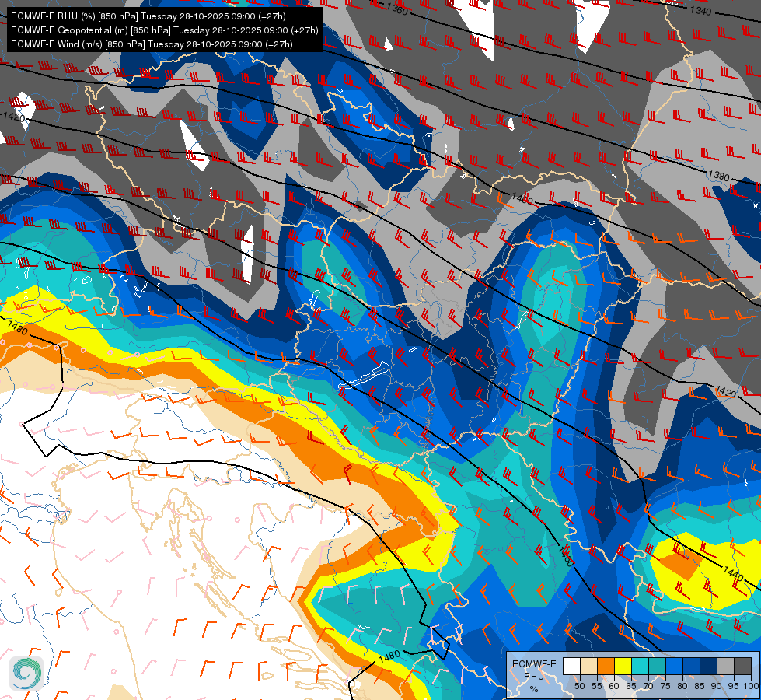Click the beige 50-55% legend swatch
Screen dimensions: 761x700
point(588,666)
